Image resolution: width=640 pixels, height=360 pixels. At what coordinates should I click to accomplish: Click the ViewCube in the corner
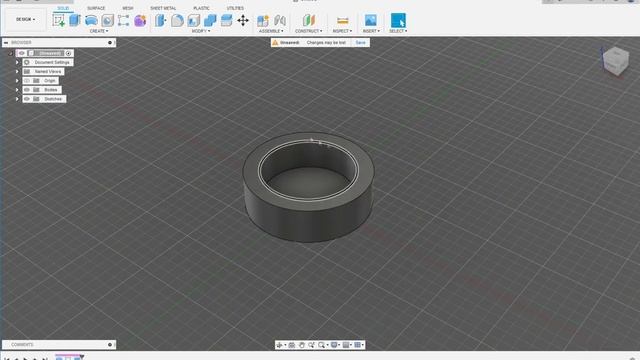(x=616, y=61)
